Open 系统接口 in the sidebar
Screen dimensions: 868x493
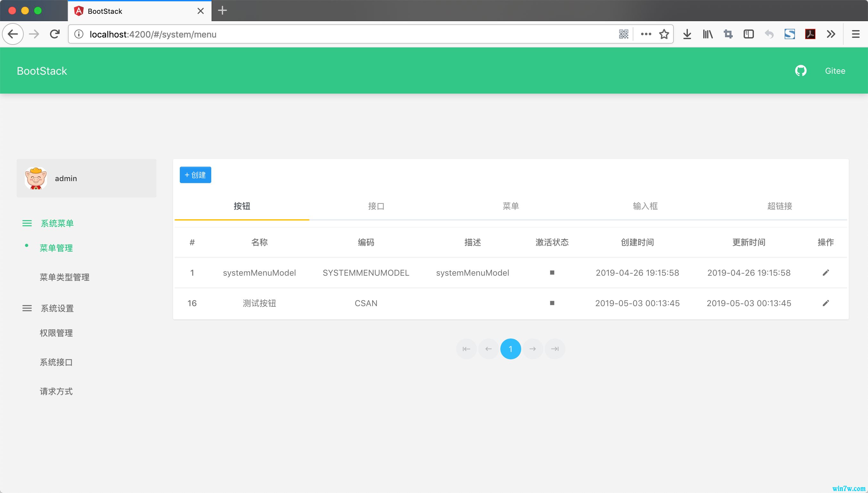pyautogui.click(x=56, y=362)
